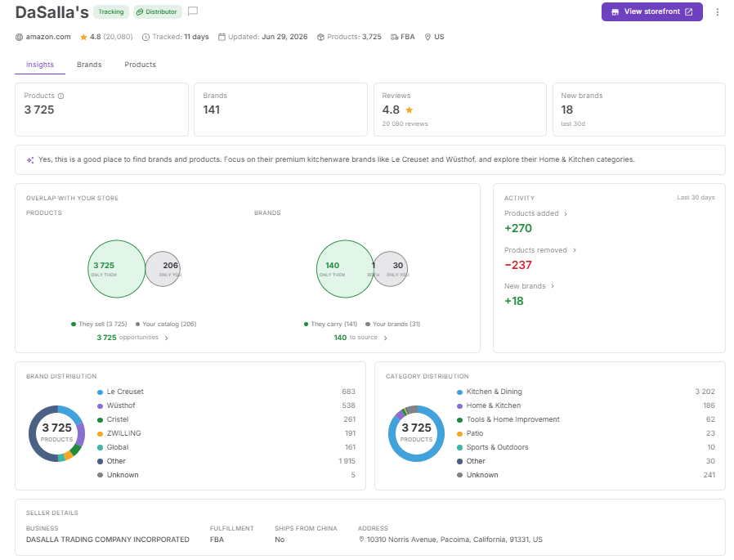Click the info icon next to Products card
This screenshot has width=734, height=560.
tap(60, 96)
